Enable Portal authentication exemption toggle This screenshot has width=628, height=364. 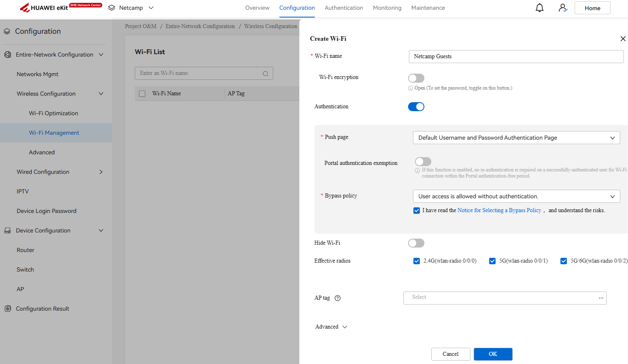click(423, 162)
